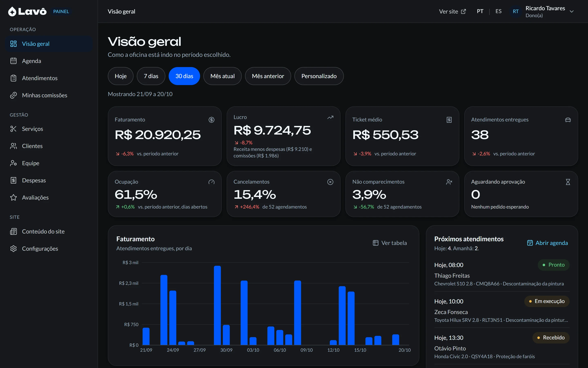The height and width of the screenshot is (368, 588).
Task: Click the Clientes people icon
Action: [13, 146]
